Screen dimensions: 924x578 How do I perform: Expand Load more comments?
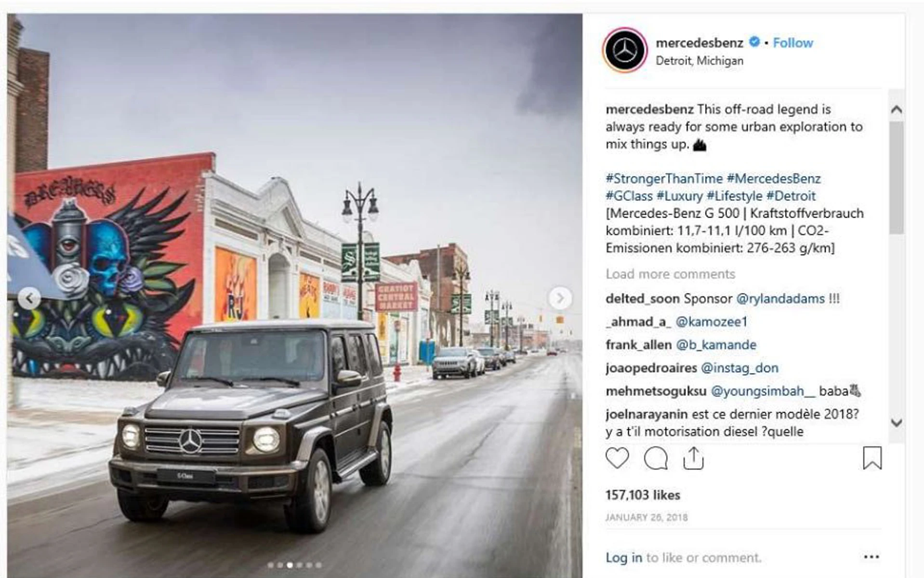[x=670, y=274]
